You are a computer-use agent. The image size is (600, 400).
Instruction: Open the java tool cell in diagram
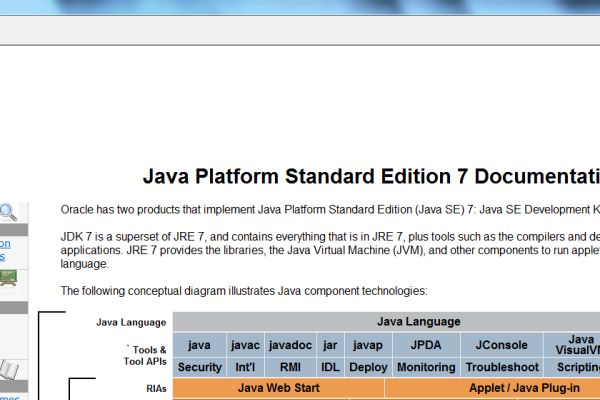pyautogui.click(x=199, y=345)
